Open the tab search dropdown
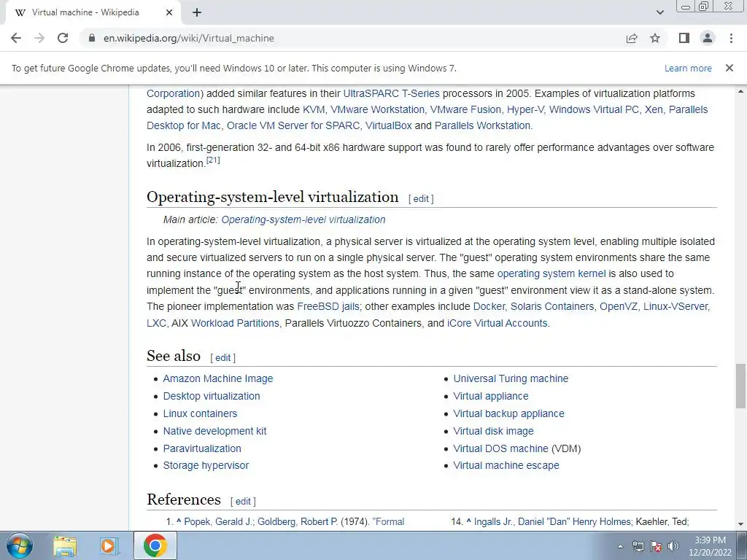Screen dimensions: 747x560 click(x=659, y=12)
